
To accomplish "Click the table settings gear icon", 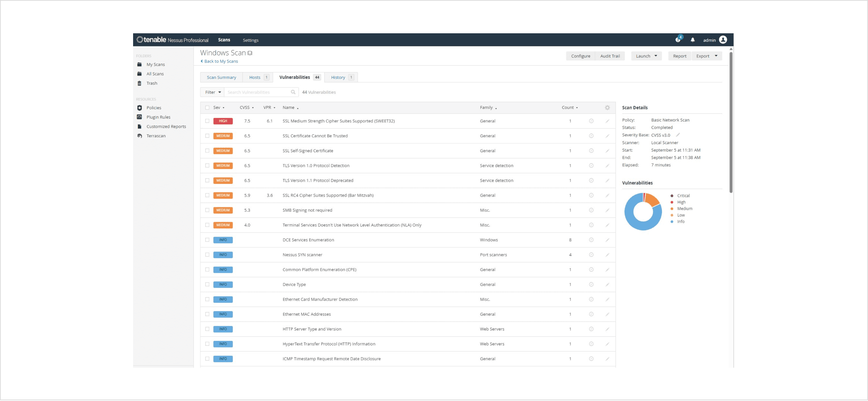I will click(607, 107).
